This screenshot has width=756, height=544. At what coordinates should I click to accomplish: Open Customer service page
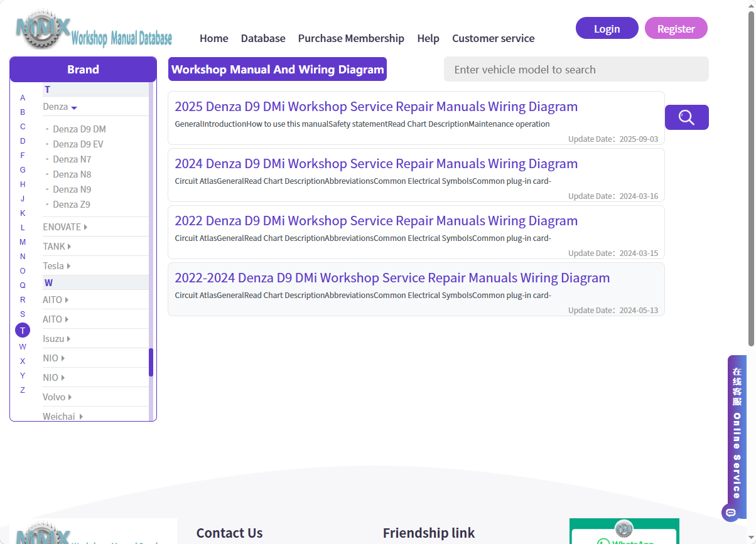(494, 38)
